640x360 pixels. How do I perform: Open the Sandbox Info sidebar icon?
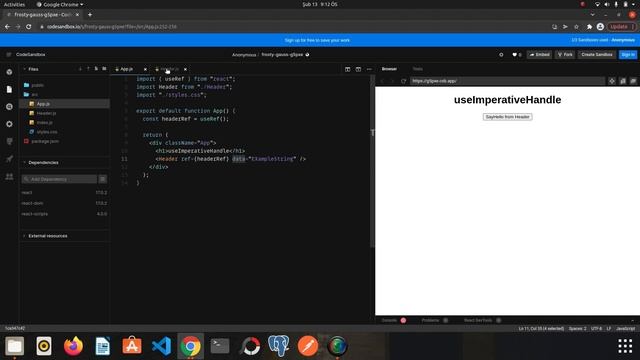click(9, 72)
